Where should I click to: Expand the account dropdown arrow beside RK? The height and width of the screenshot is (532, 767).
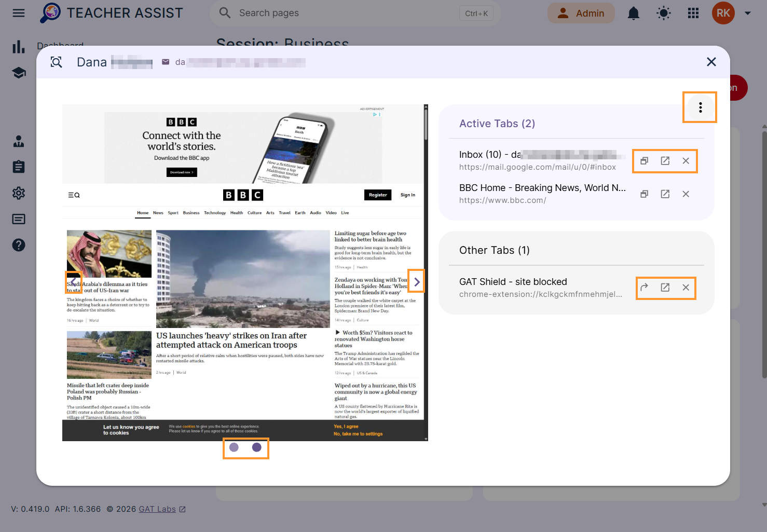pos(748,13)
